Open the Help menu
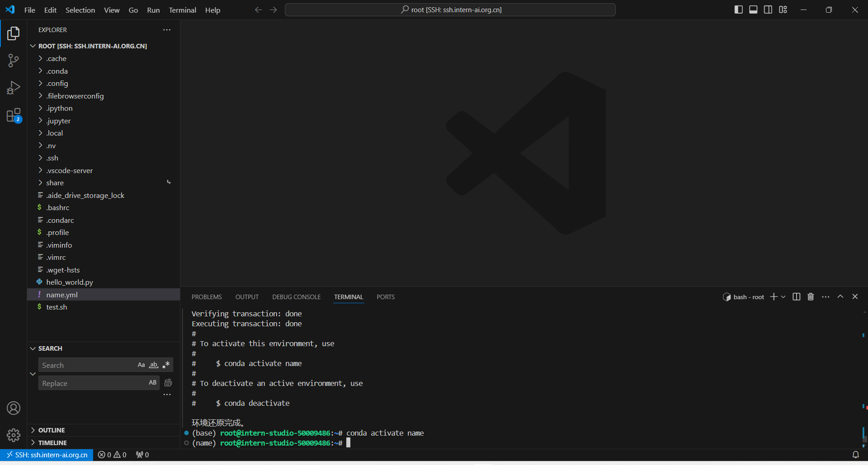 point(212,10)
